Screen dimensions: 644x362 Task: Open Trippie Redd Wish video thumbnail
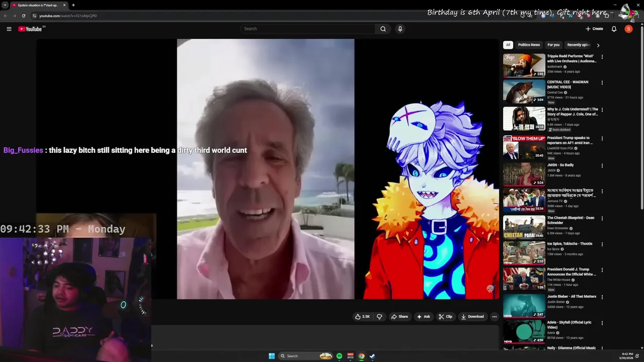[524, 65]
